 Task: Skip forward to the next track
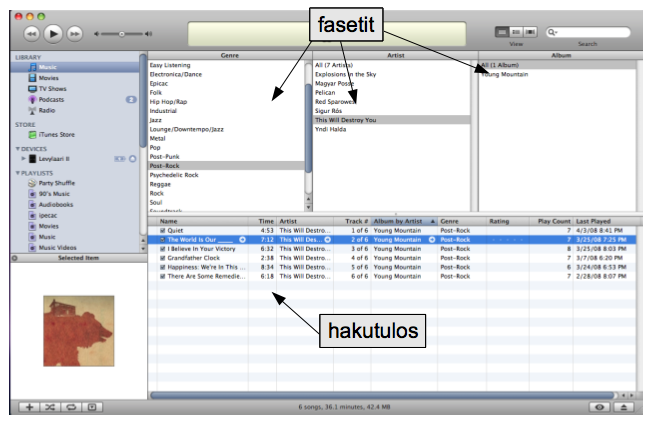pos(74,34)
